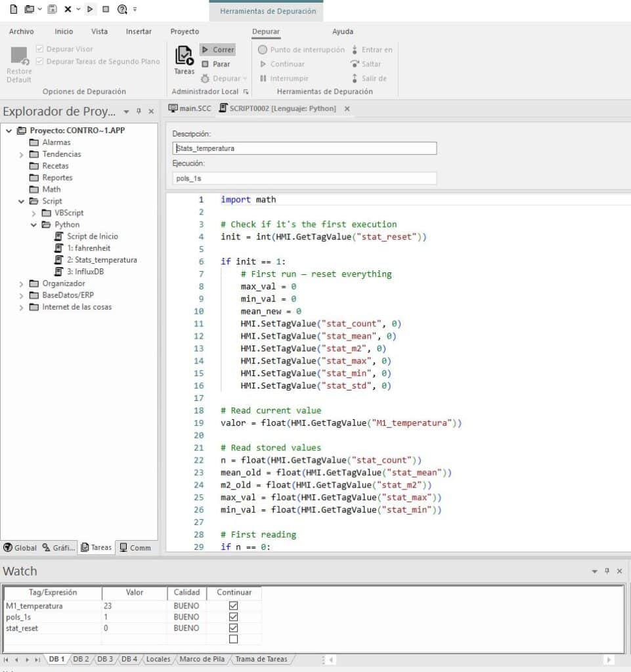Viewport: 631px width, 672px height.
Task: Open the Vista ribbon tab
Action: click(x=99, y=31)
